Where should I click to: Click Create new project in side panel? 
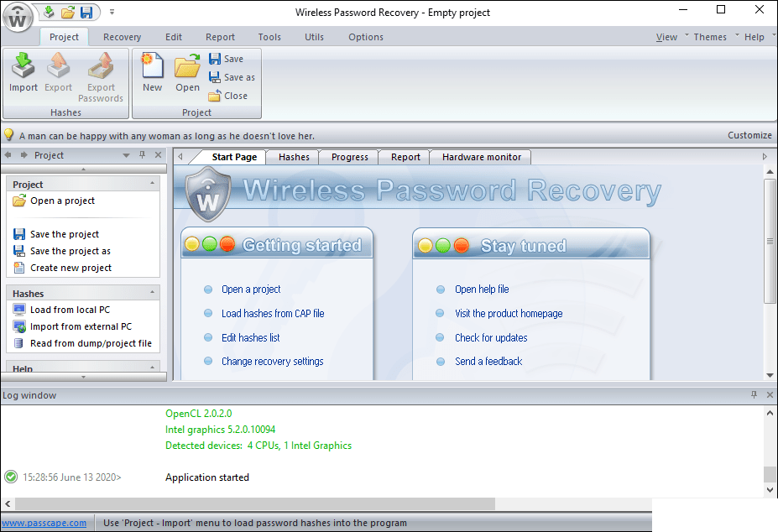coord(62,268)
